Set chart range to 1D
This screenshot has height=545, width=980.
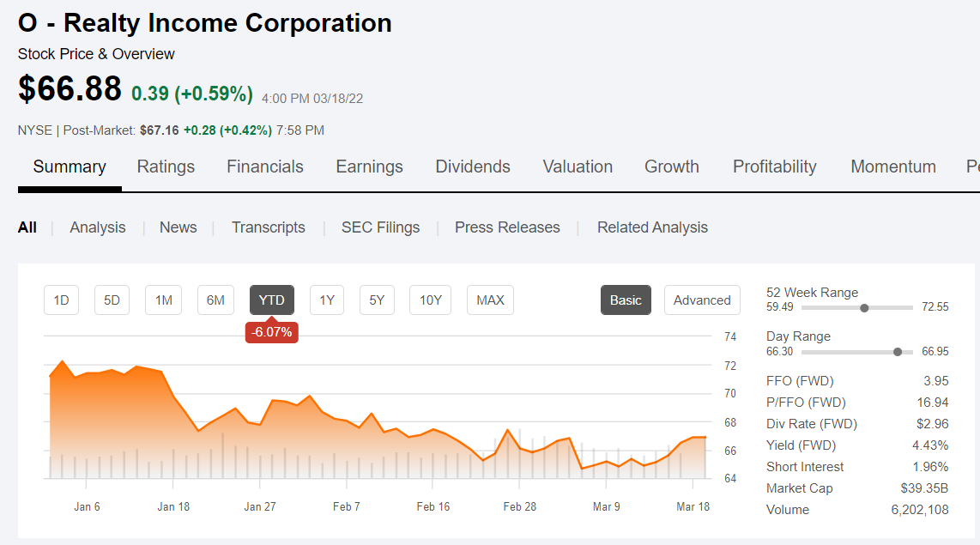point(61,300)
